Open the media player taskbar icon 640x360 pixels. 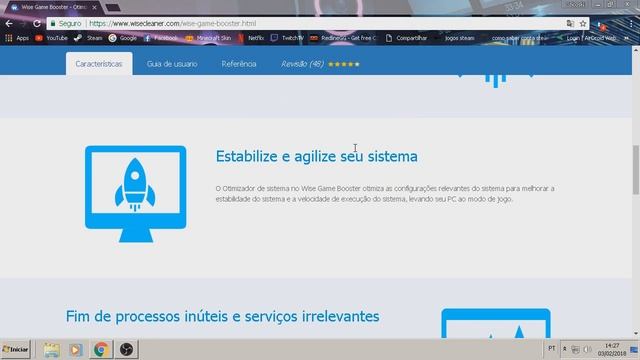tap(76, 350)
